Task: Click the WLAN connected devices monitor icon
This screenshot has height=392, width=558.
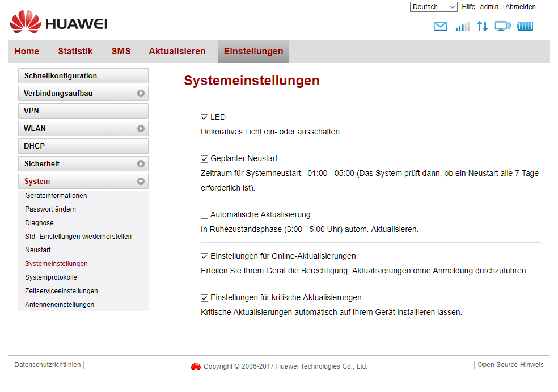Action: pyautogui.click(x=502, y=26)
